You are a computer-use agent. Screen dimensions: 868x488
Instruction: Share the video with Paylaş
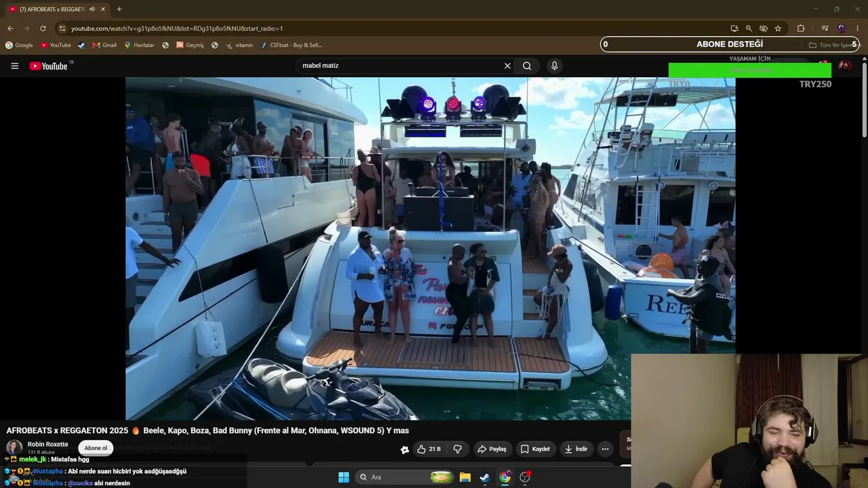tap(492, 449)
